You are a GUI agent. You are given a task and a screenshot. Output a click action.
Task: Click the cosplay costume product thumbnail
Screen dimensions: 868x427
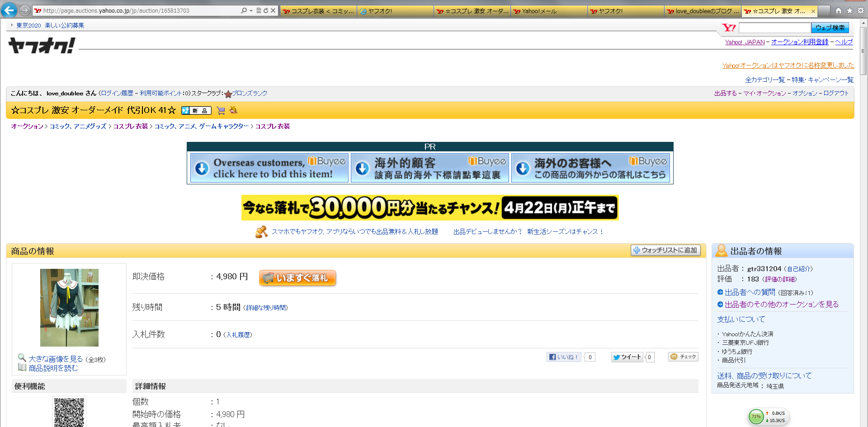[x=69, y=307]
